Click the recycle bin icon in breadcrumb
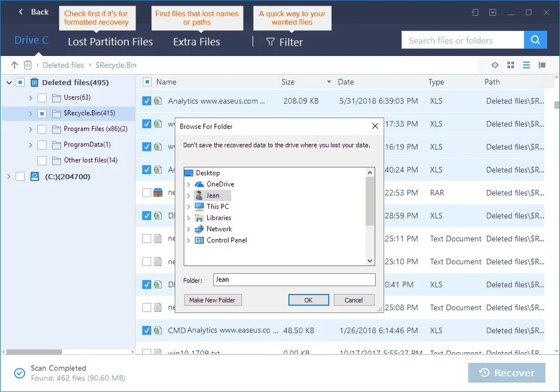This screenshot has width=560, height=392. [x=27, y=65]
